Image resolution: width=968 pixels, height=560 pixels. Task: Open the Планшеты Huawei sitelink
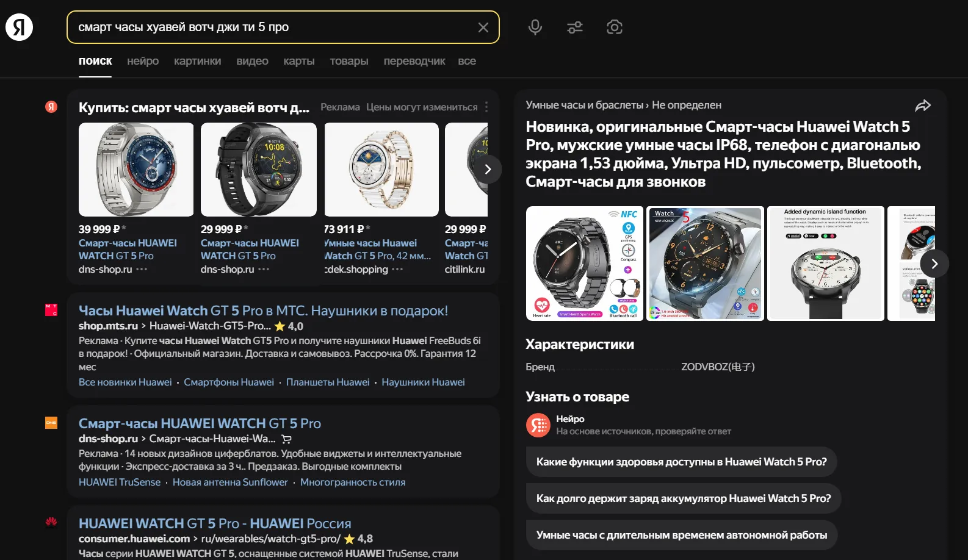(x=328, y=382)
